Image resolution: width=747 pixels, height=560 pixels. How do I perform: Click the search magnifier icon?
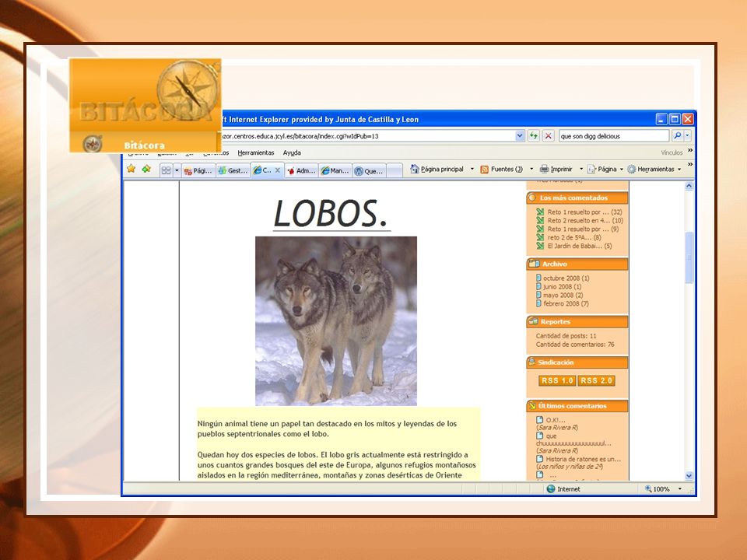(677, 135)
